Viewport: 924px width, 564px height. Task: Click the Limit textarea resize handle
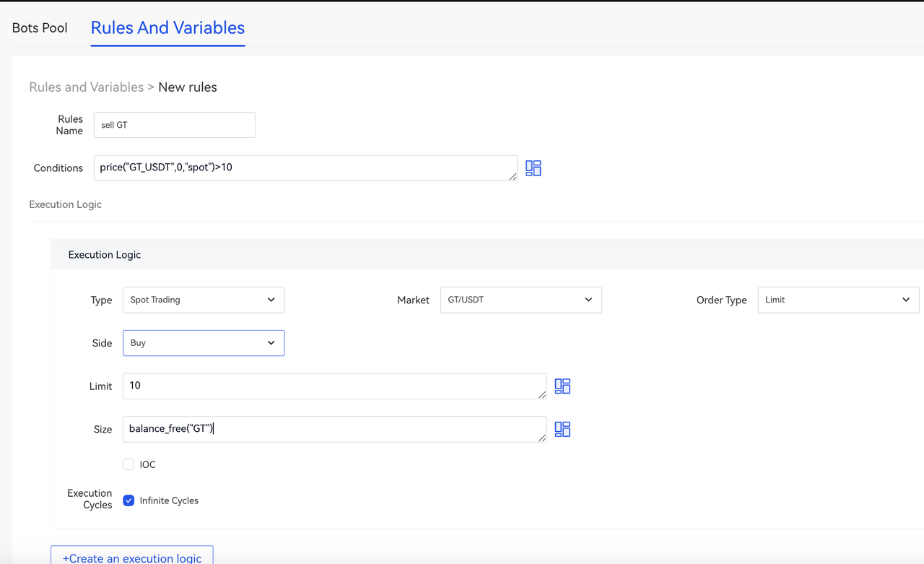pyautogui.click(x=542, y=394)
